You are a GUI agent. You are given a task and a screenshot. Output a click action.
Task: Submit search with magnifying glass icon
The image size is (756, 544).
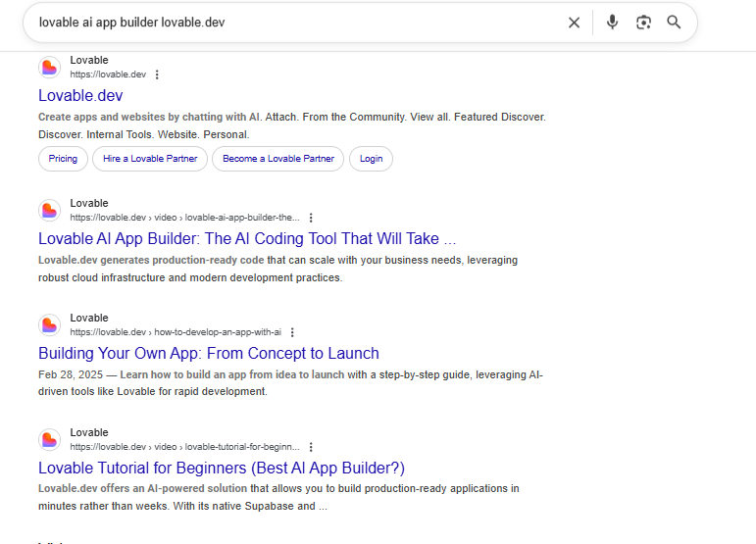tap(674, 23)
